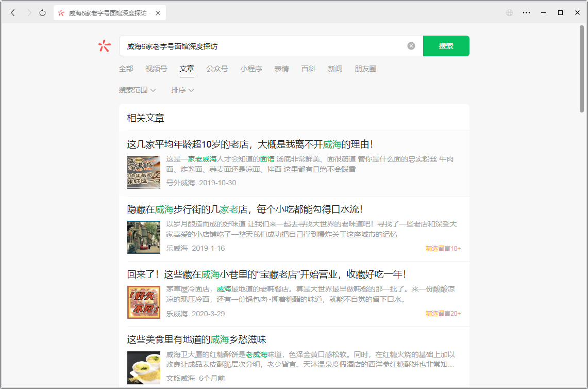Switch to the 朋友圈 tab
588x389 pixels.
(365, 69)
